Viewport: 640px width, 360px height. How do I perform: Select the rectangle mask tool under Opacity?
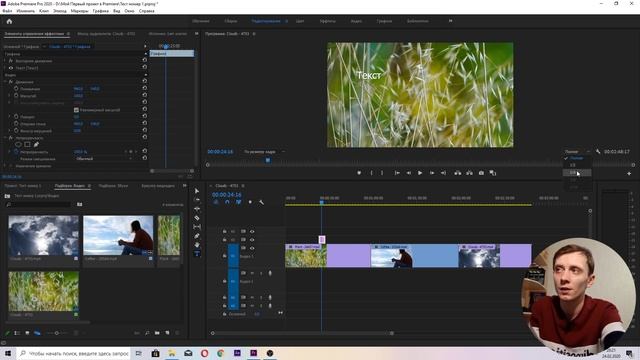pyautogui.click(x=27, y=144)
